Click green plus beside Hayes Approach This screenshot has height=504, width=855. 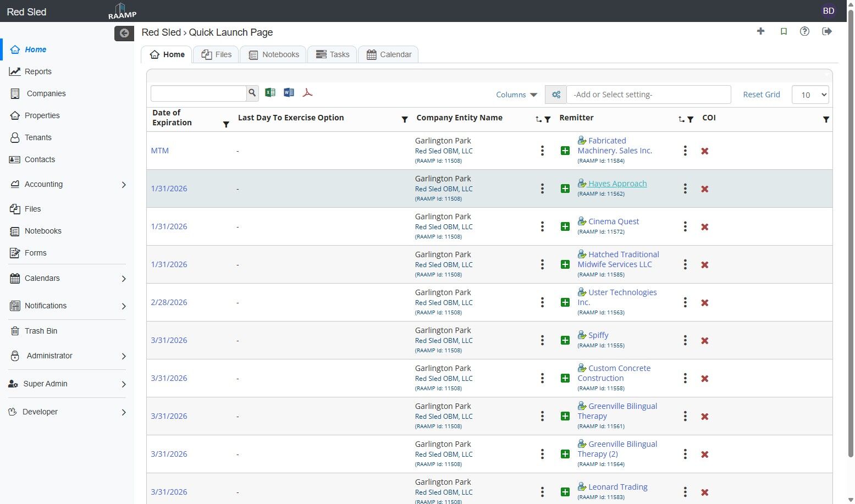pyautogui.click(x=565, y=189)
